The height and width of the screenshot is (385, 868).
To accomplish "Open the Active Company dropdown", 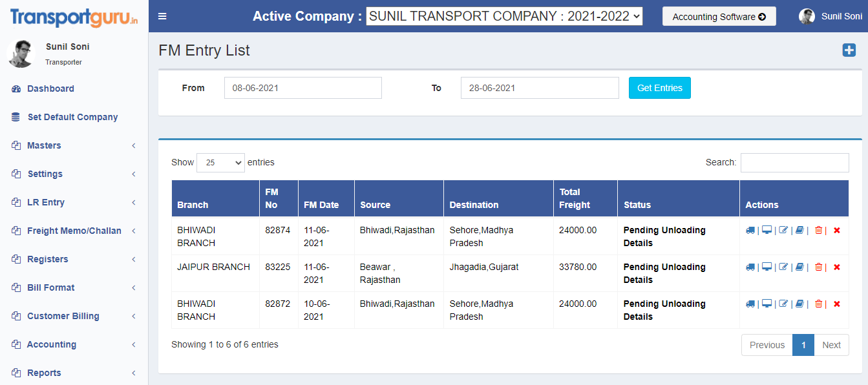I will (x=504, y=16).
